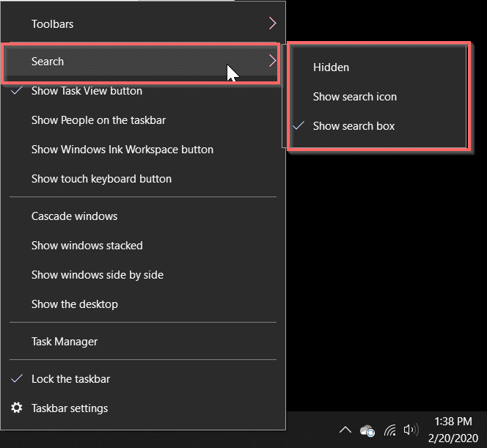
Task: Toggle Show Task View button
Action: [87, 91]
